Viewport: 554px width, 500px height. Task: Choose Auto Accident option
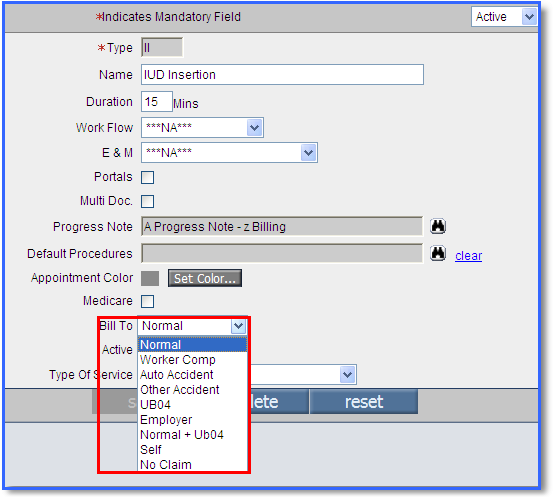[177, 375]
